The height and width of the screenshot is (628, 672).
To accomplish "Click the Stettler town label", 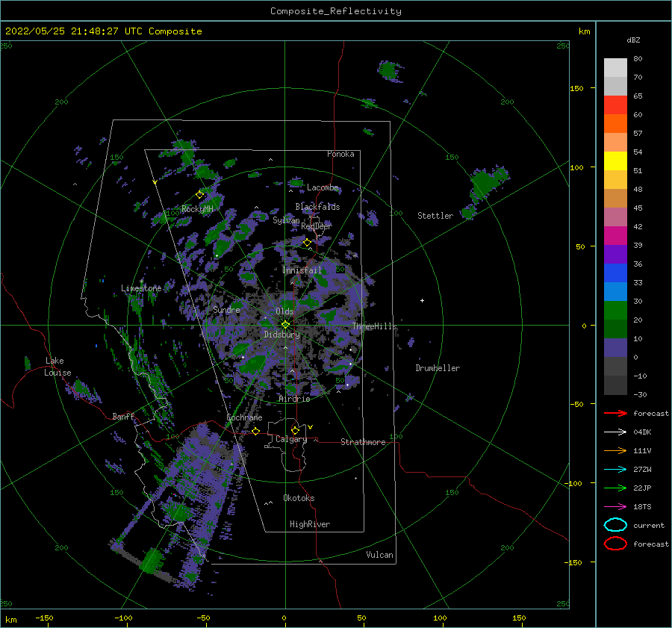I will point(435,216).
